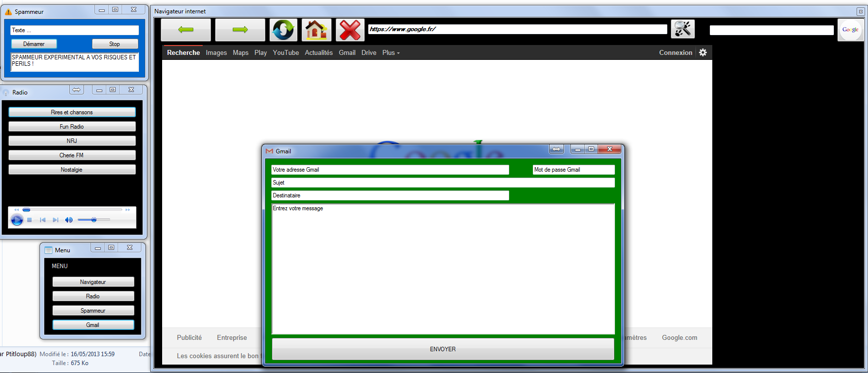
Task: Click the message body text area
Action: pos(443,269)
